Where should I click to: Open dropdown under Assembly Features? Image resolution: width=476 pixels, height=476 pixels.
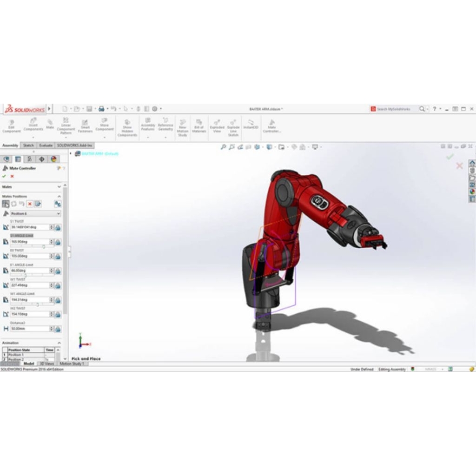click(148, 137)
